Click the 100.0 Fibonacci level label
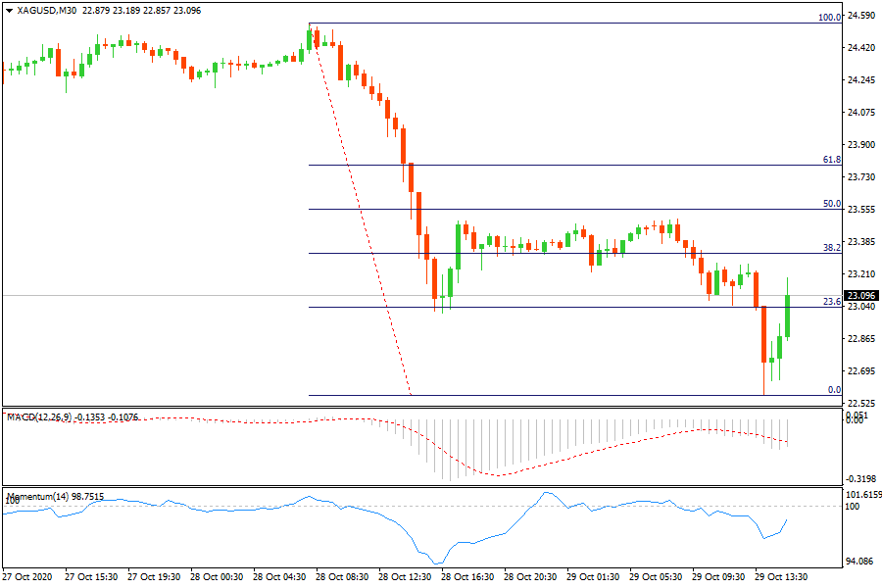Screen dimensions: 882x588 point(829,18)
